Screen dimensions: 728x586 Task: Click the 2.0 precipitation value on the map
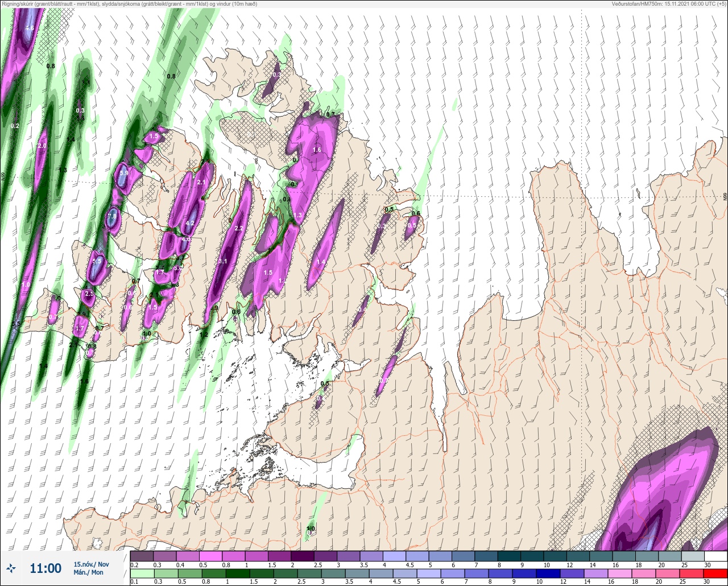pyautogui.click(x=42, y=146)
